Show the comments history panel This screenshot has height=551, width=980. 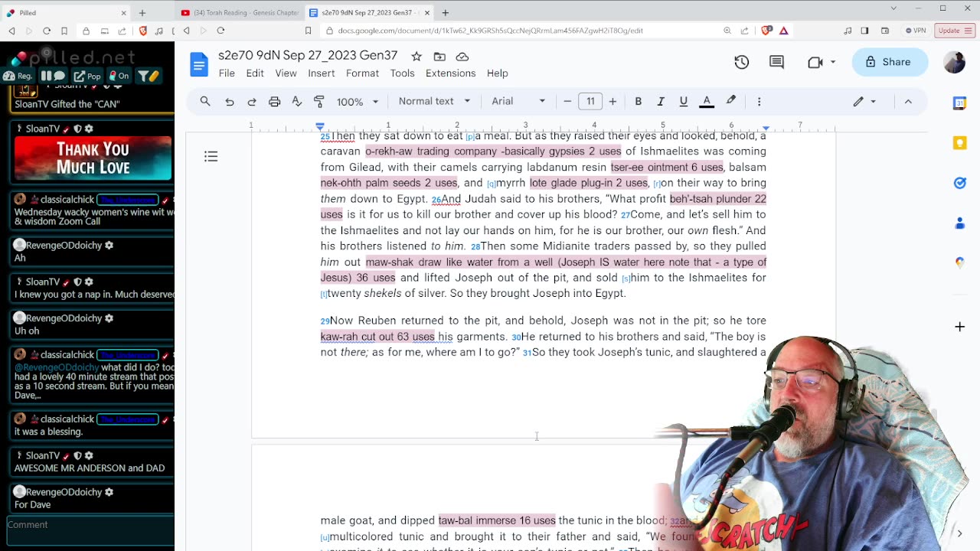tap(776, 62)
